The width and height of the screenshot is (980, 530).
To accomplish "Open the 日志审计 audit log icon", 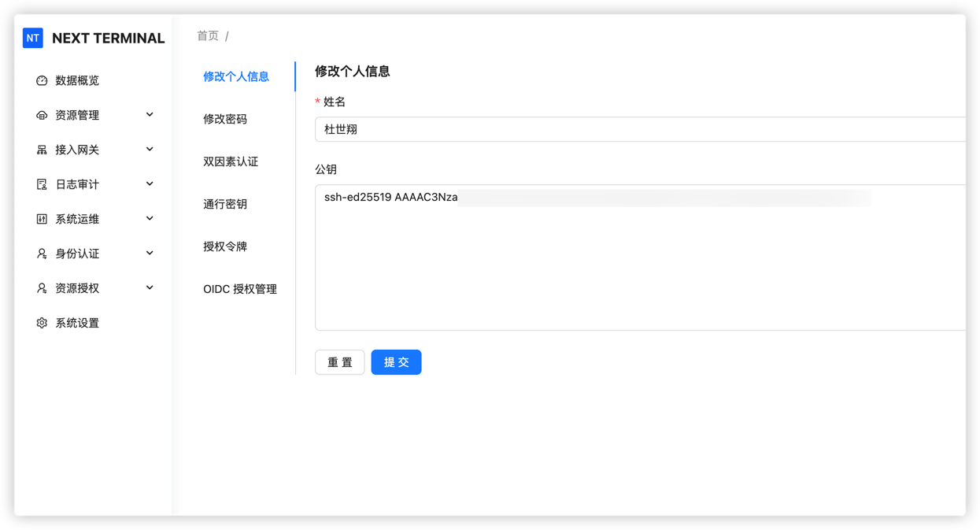I will (x=41, y=183).
